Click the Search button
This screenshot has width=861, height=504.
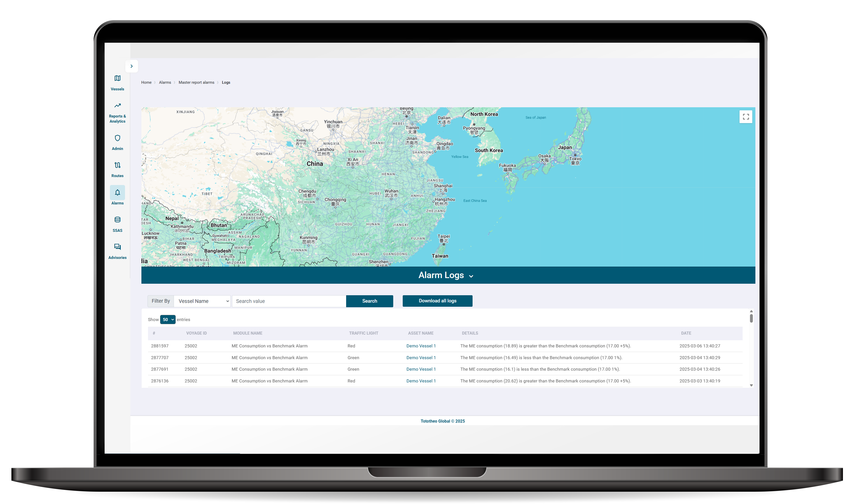tap(369, 301)
